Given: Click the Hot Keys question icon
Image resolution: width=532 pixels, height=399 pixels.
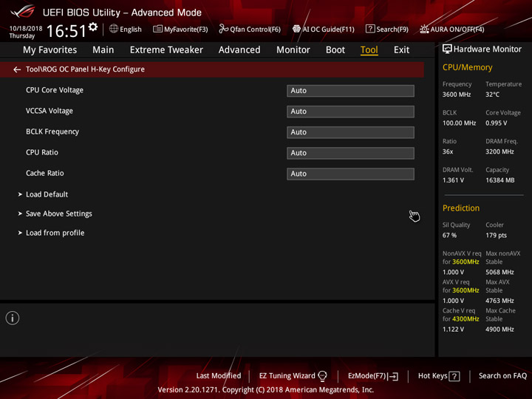Looking at the screenshot, I should tap(454, 376).
